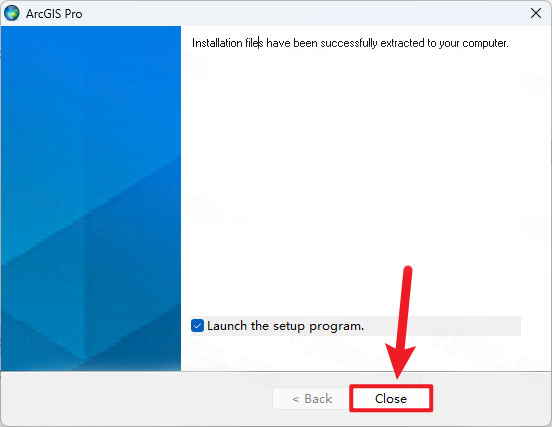
Task: Click the red arrowhead pointing at Close
Action: 399,361
